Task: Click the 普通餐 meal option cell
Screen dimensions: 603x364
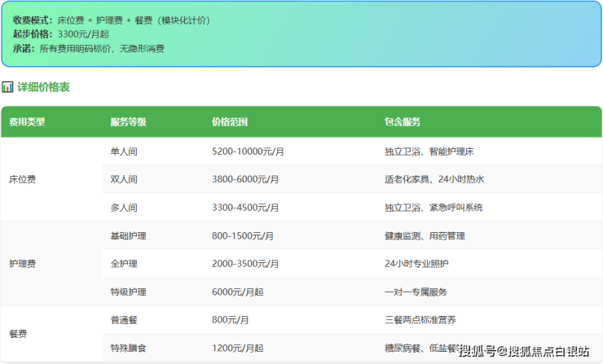Action: (x=124, y=320)
